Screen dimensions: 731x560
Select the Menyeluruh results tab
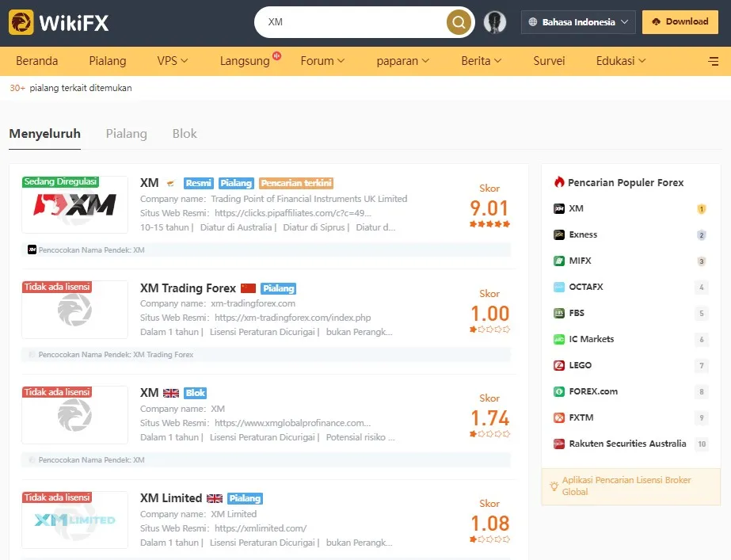coord(45,134)
